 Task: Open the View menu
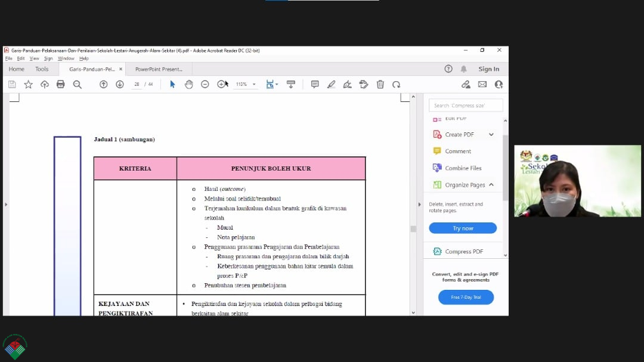coord(34,58)
